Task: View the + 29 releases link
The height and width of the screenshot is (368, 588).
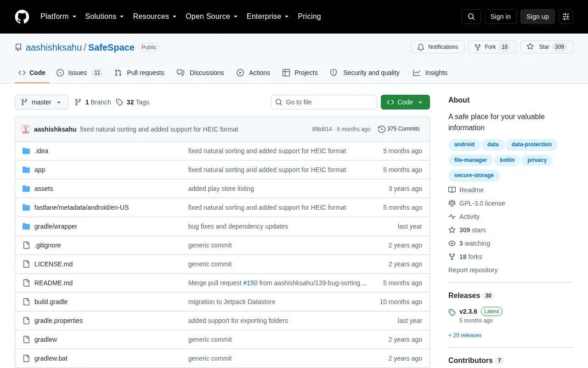Action: (x=465, y=335)
